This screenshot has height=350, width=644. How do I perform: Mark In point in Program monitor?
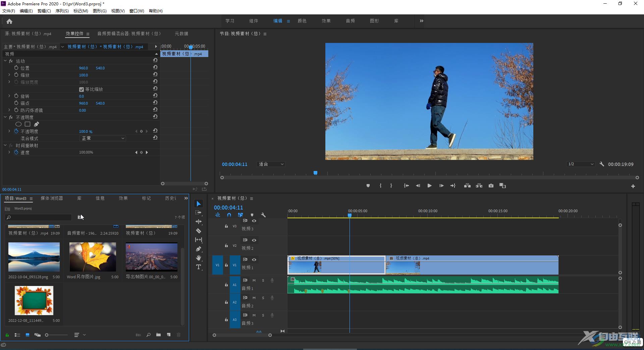click(x=380, y=186)
